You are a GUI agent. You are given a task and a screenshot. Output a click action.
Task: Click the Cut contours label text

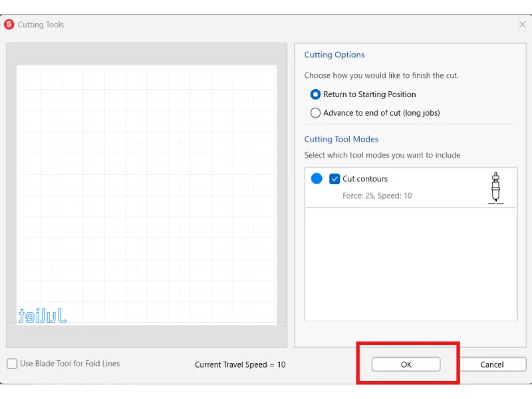click(x=365, y=179)
